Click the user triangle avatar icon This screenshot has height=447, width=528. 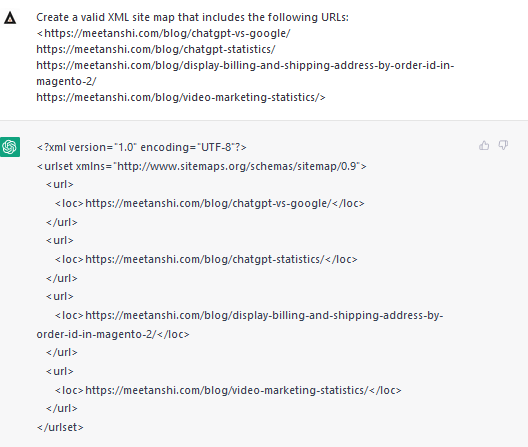point(10,18)
